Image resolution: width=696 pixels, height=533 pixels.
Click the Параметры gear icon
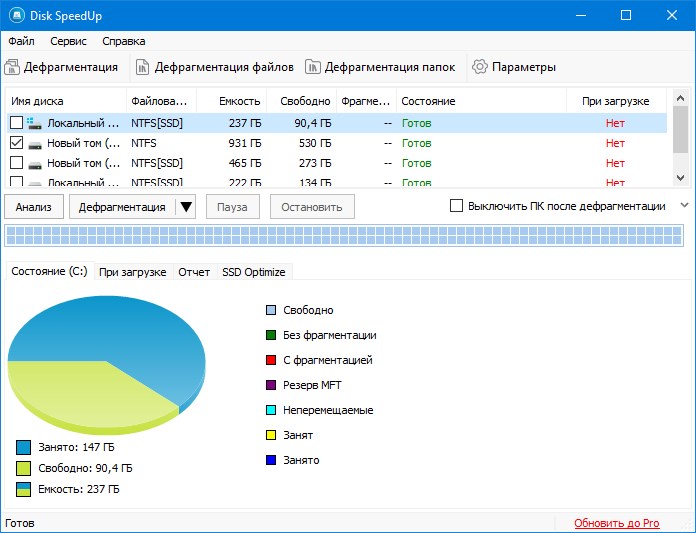click(x=479, y=67)
